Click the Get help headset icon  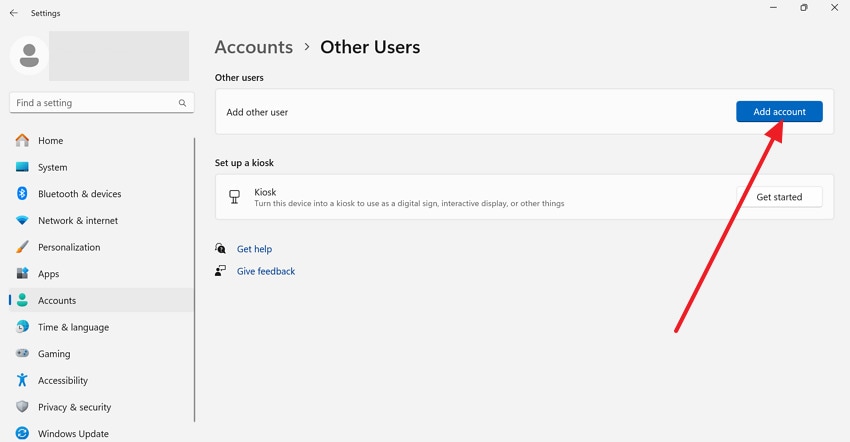pos(220,248)
